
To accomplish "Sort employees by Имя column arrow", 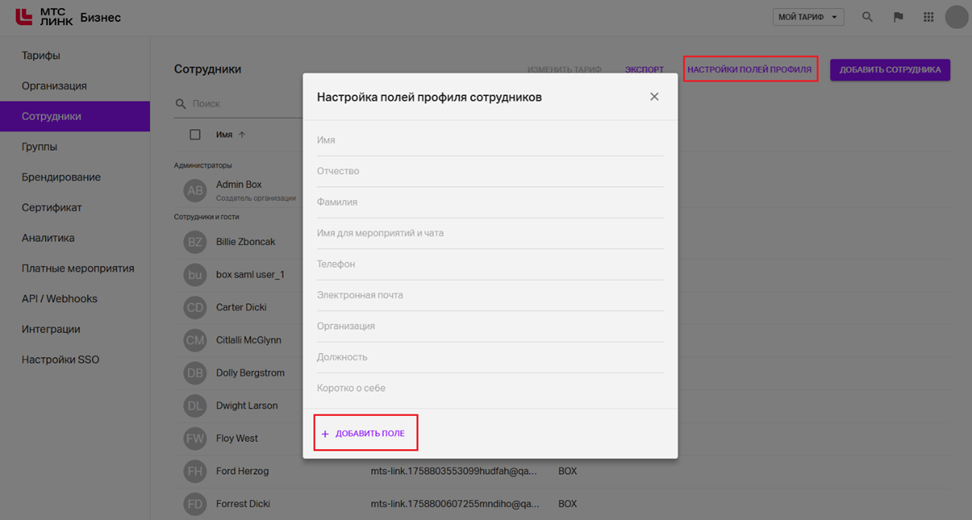I will pyautogui.click(x=242, y=135).
